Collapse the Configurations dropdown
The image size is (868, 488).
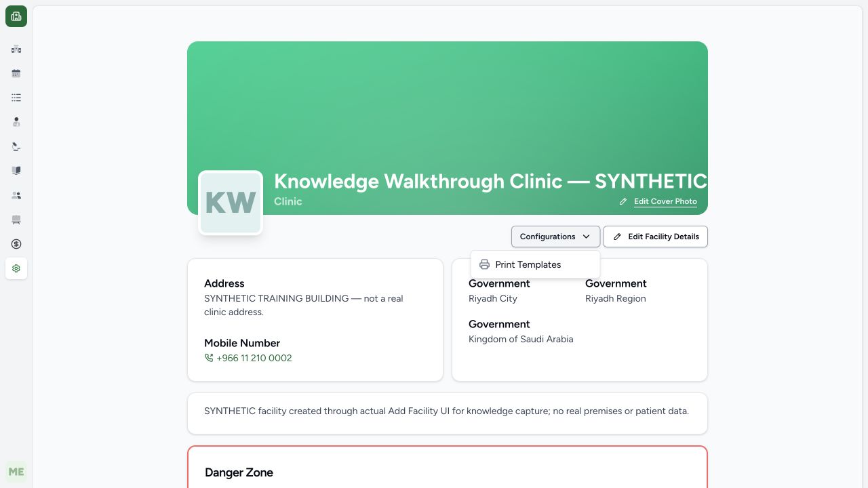(555, 237)
